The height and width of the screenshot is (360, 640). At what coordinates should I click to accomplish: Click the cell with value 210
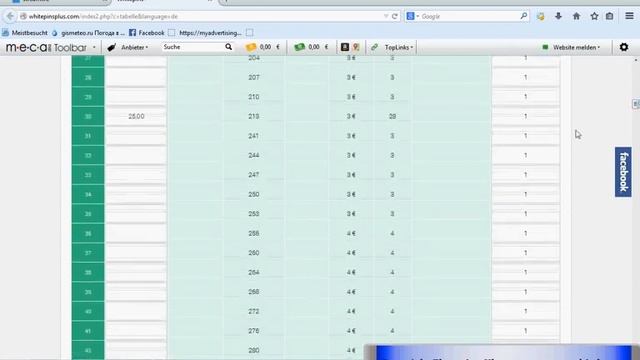click(x=254, y=97)
